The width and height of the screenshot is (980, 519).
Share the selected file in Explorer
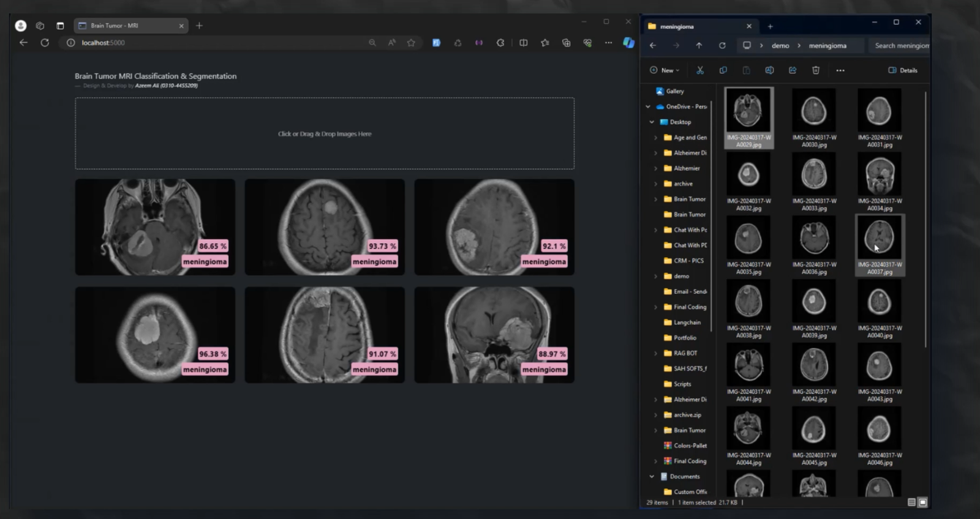click(x=793, y=70)
